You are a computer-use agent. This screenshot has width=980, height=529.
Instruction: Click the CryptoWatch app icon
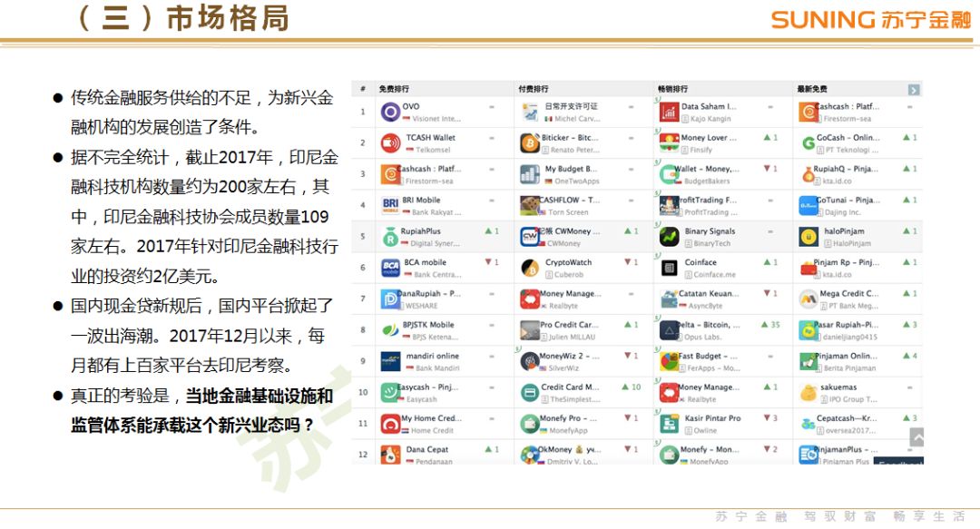(530, 269)
